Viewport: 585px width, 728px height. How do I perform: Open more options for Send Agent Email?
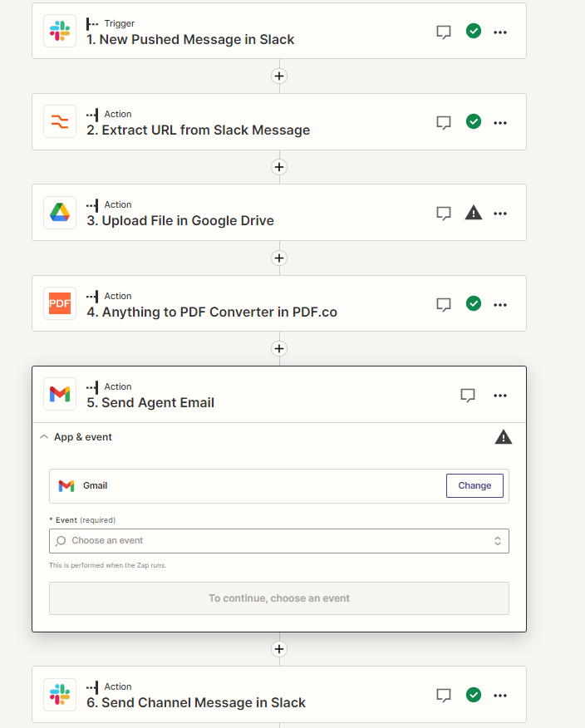500,395
